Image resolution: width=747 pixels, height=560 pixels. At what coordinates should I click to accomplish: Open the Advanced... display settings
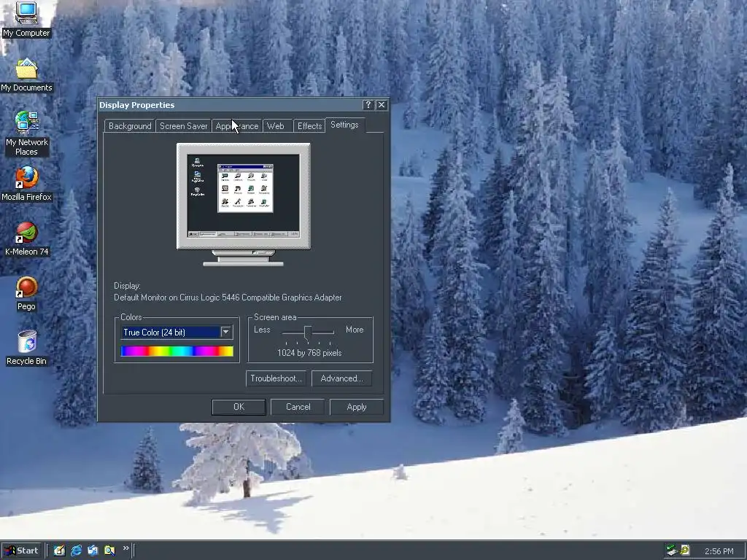click(341, 378)
